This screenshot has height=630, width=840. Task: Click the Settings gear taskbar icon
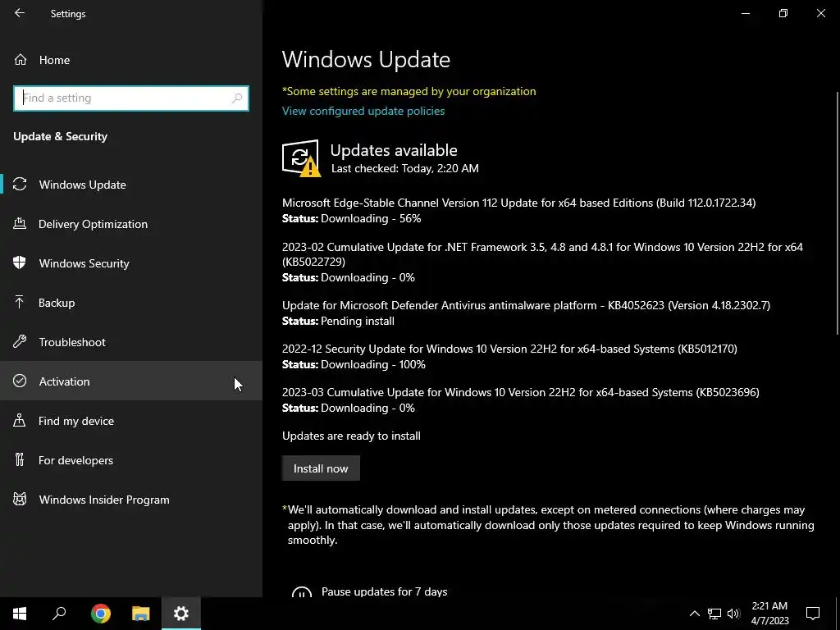coord(181,614)
